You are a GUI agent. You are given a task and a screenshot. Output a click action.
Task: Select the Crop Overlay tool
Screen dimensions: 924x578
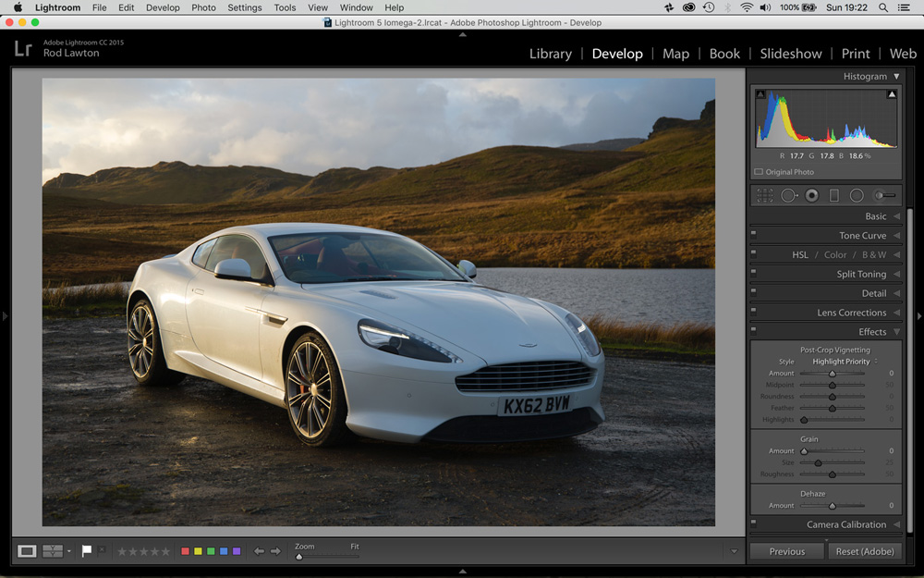point(765,195)
